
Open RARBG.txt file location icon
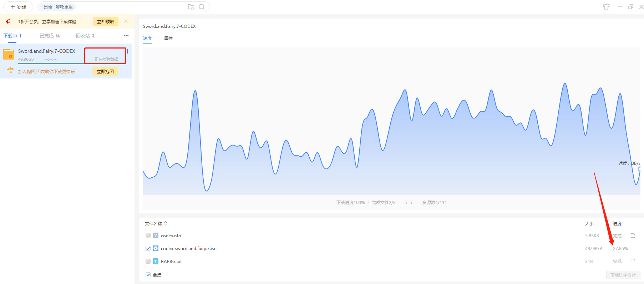(x=633, y=261)
